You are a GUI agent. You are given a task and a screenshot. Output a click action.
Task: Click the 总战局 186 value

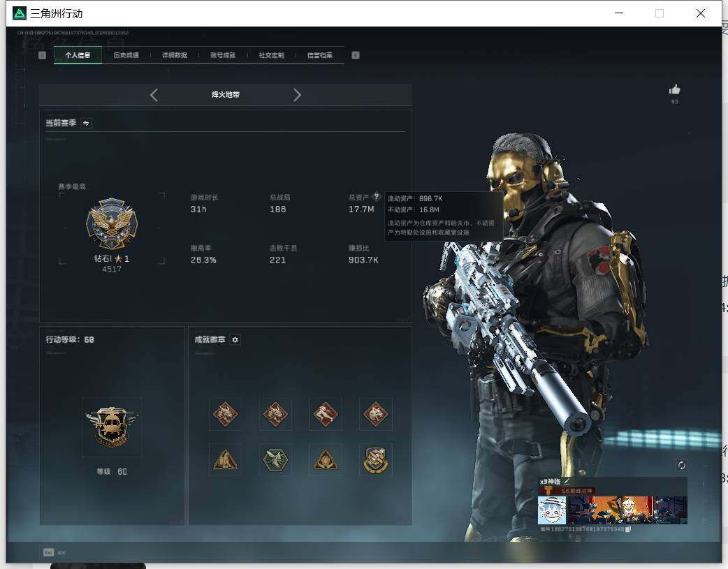[277, 209]
